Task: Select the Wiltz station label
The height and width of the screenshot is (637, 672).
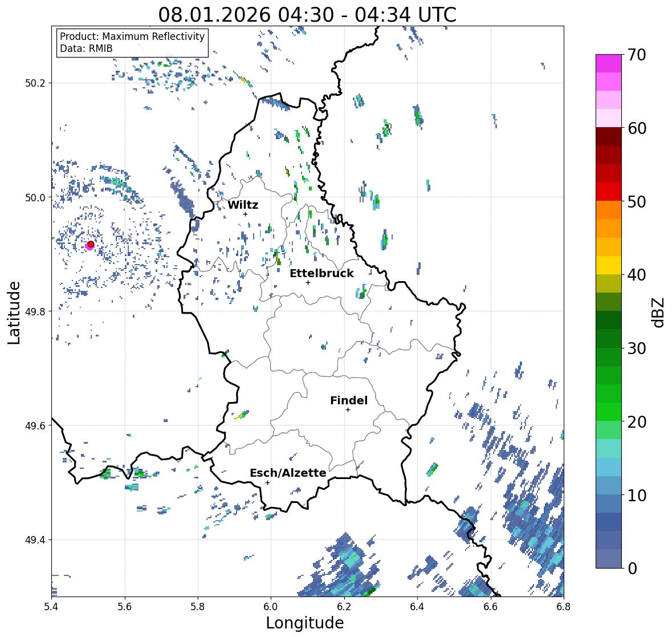Action: (243, 205)
